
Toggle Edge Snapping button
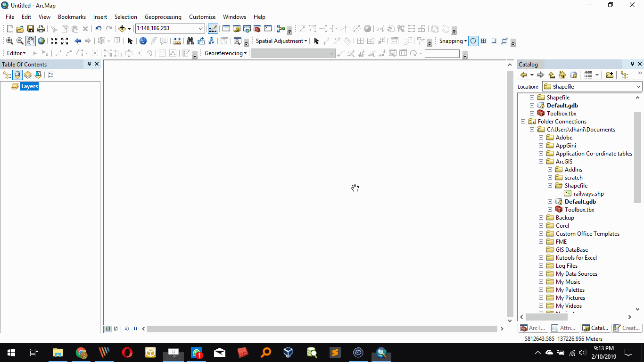[x=504, y=41]
